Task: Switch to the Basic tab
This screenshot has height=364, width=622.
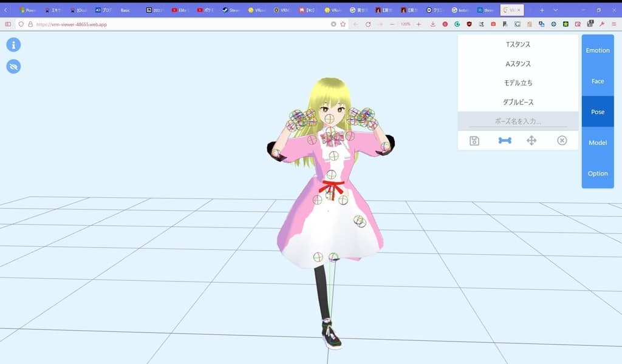Action: [x=125, y=10]
